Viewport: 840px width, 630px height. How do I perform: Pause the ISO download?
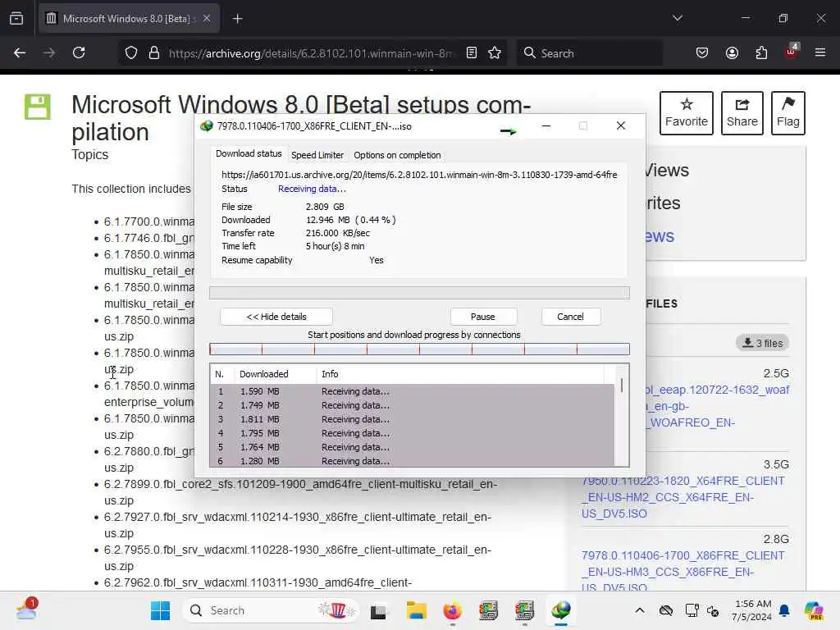482,317
